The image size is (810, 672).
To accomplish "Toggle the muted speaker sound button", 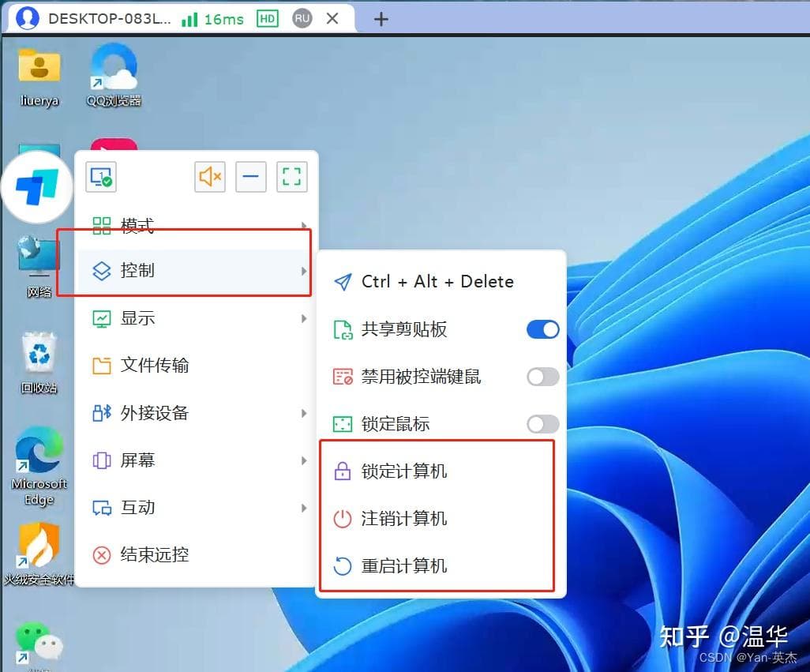I will tap(210, 177).
